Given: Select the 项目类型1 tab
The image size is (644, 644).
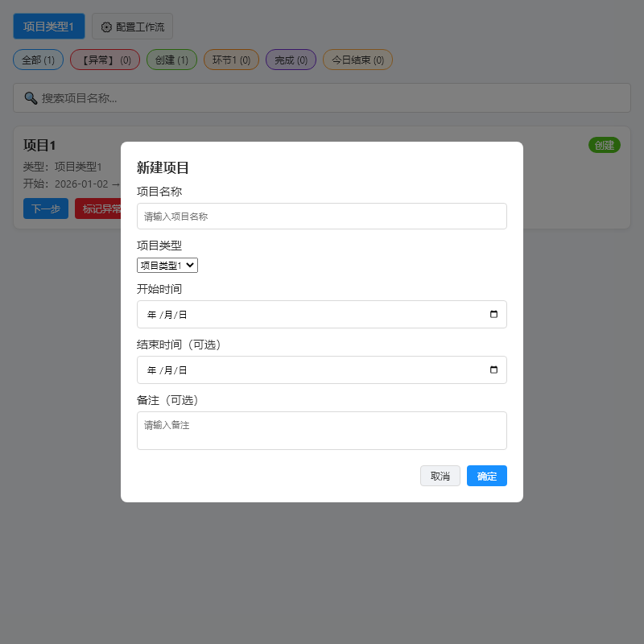Looking at the screenshot, I should coord(48,27).
